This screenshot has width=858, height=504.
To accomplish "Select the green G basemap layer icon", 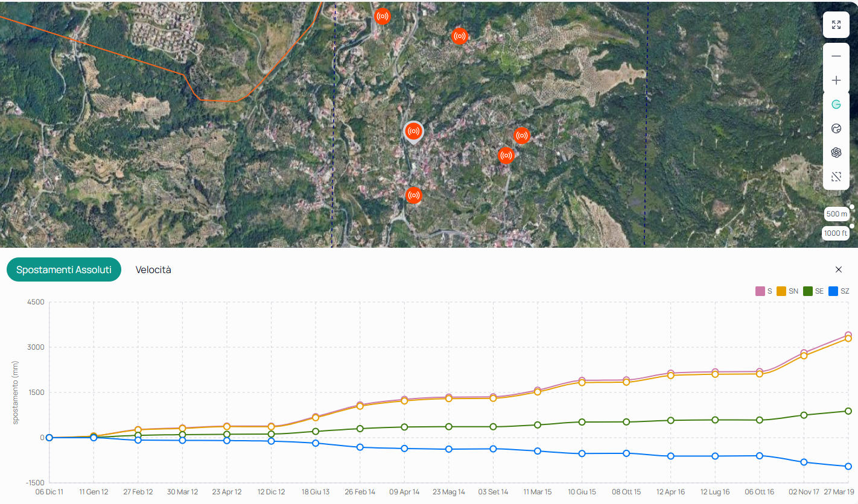I will [836, 104].
